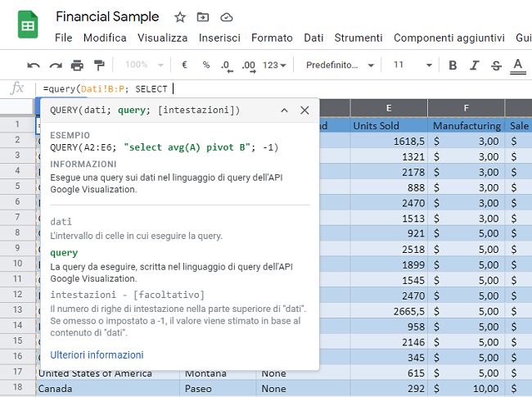This screenshot has width=532, height=397.
Task: Toggle bold formatting
Action: tap(453, 65)
